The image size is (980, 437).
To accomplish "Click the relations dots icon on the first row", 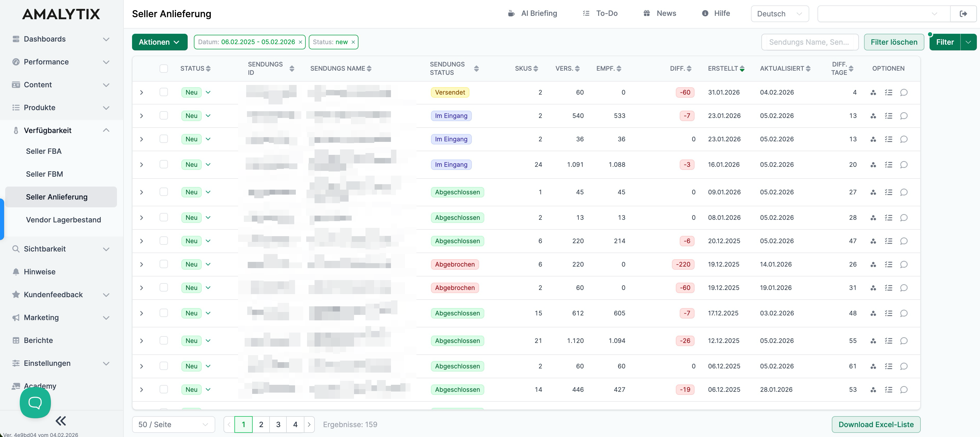I will 873,92.
